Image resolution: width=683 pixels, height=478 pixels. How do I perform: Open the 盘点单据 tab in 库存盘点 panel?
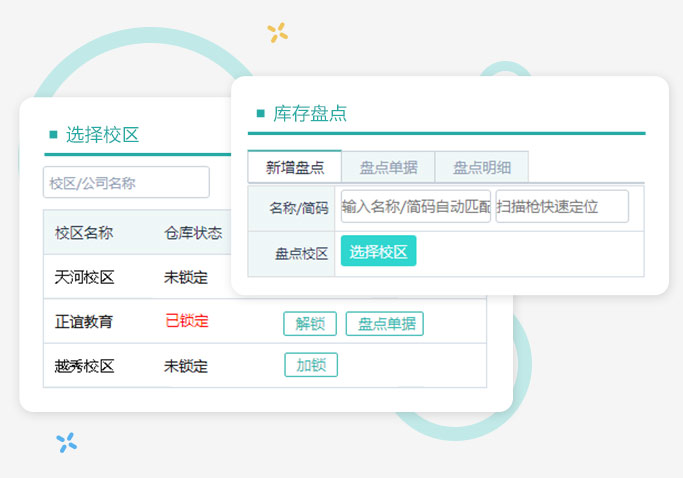coord(388,167)
